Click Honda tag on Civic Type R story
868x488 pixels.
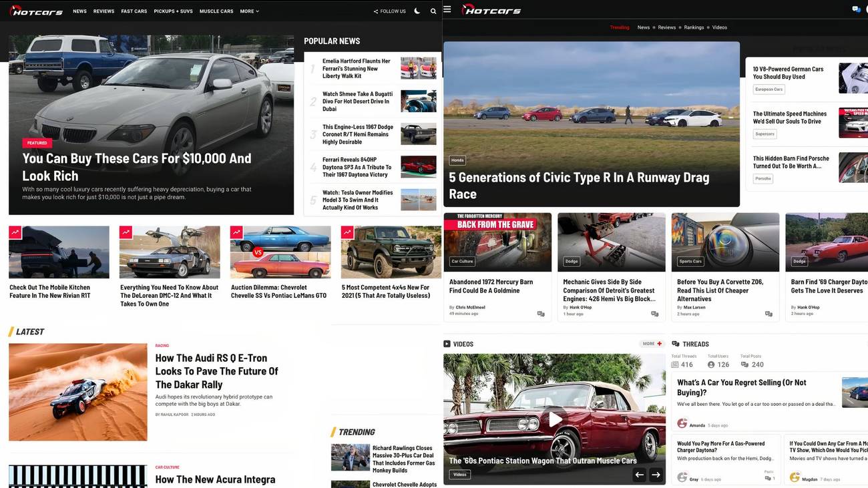point(457,160)
